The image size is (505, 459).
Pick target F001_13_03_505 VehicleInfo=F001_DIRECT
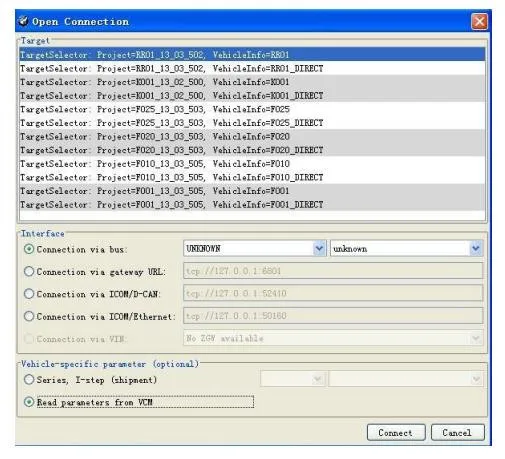[x=252, y=204]
